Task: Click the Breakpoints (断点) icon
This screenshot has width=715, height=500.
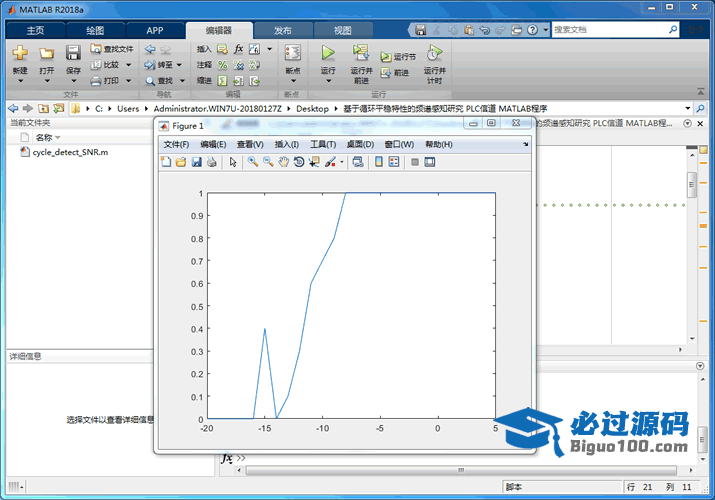Action: (x=293, y=53)
